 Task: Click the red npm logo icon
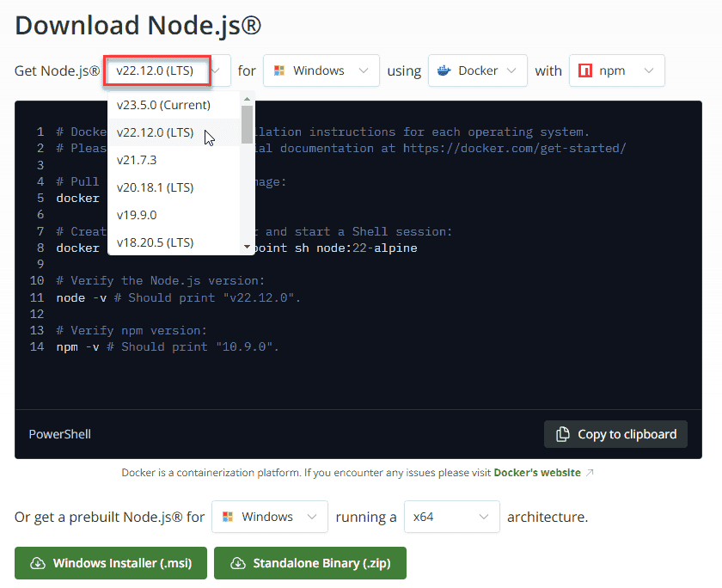tap(585, 70)
